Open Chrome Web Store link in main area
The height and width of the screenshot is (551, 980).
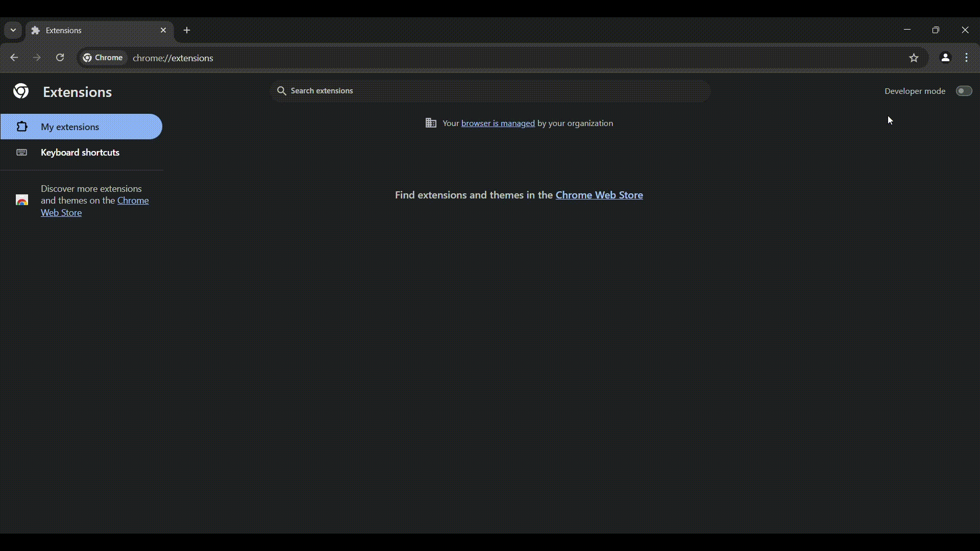coord(599,195)
